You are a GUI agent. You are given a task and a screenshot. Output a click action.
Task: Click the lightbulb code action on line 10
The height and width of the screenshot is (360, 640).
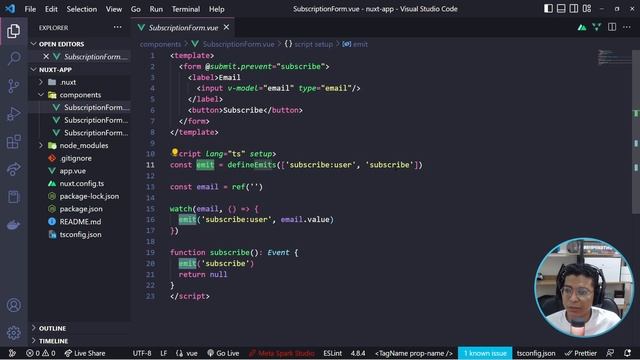pyautogui.click(x=174, y=152)
